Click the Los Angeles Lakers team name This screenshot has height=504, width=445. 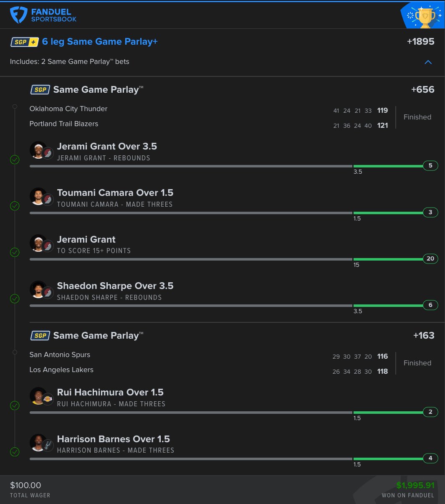[x=61, y=370]
